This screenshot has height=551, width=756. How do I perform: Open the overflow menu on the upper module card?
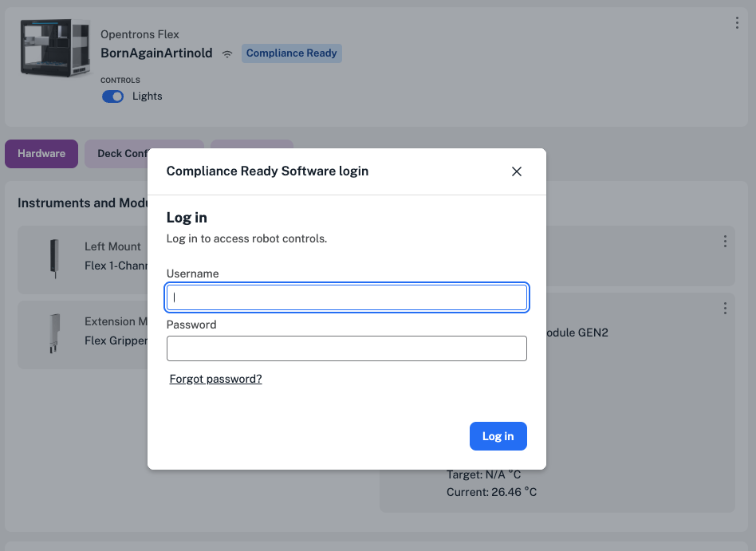click(x=725, y=242)
